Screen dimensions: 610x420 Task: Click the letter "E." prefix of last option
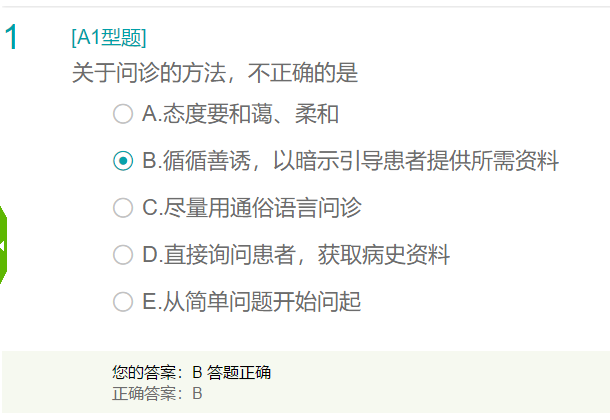(152, 301)
